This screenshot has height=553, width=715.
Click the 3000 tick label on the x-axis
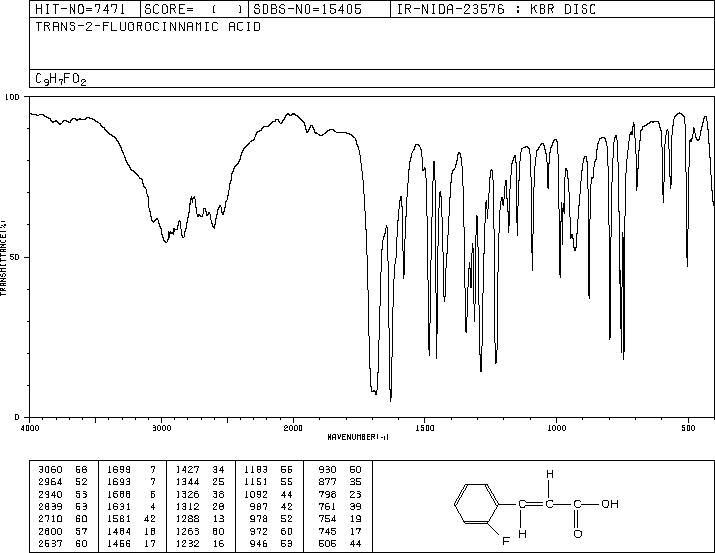click(x=161, y=428)
